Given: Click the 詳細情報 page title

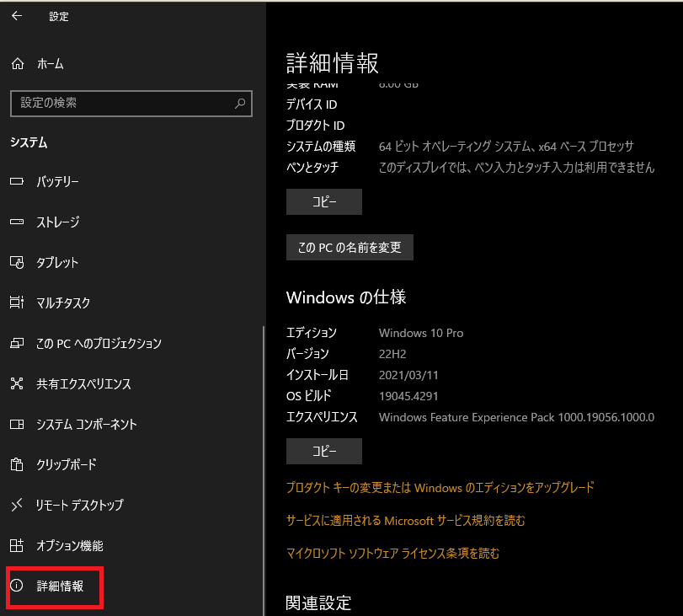Looking at the screenshot, I should [x=333, y=62].
